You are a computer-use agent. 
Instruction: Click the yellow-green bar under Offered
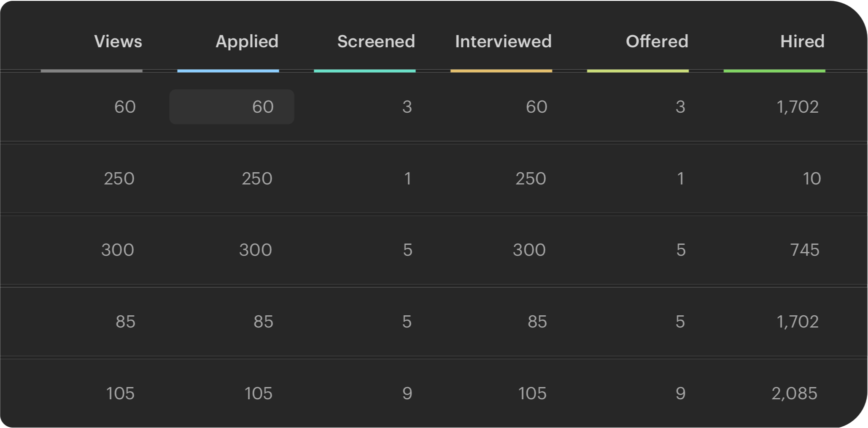[638, 71]
